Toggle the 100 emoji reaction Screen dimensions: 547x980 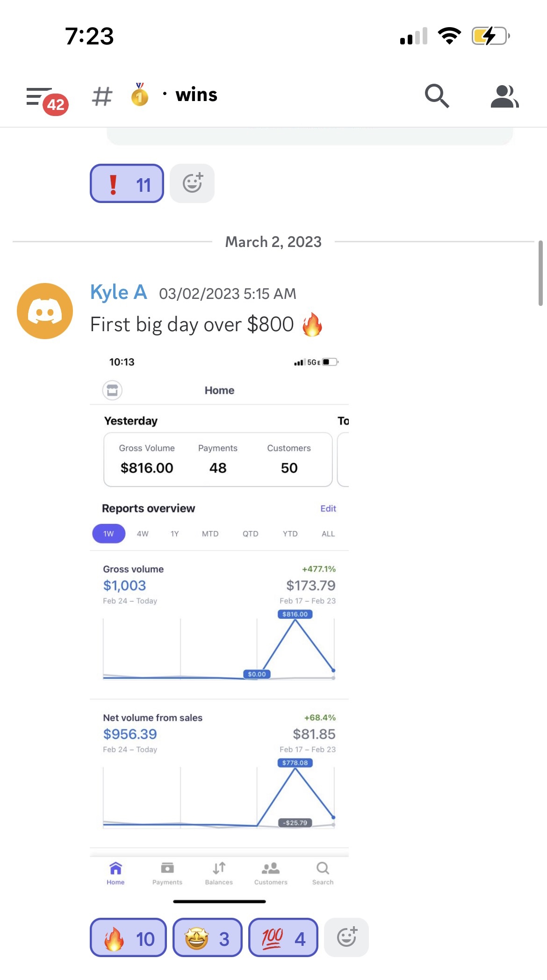pyautogui.click(x=282, y=937)
